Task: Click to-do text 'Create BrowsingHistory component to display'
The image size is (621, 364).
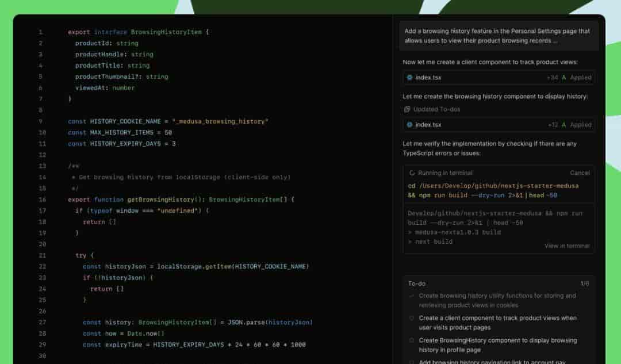Action: 498,345
